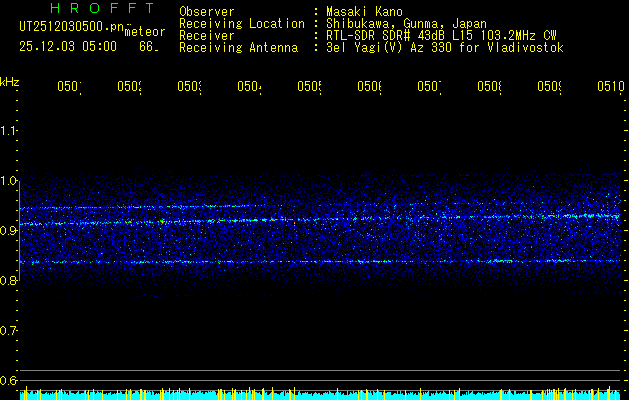Click the 0.9 kHz axis label
Screen dimensions: 629x400
coord(8,231)
